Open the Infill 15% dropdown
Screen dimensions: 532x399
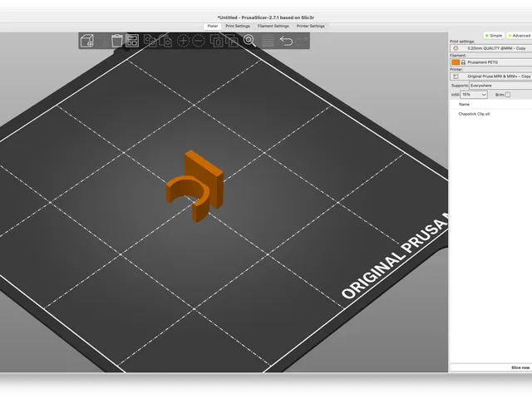(474, 95)
